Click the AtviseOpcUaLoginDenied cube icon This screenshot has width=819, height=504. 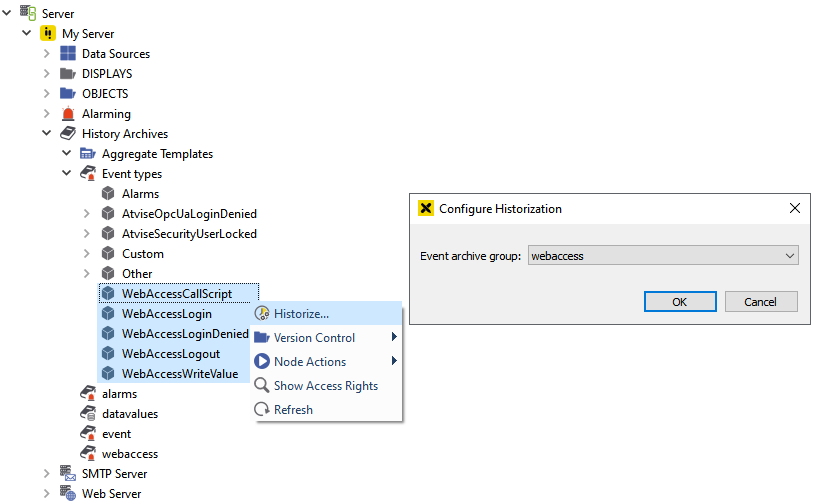click(108, 214)
